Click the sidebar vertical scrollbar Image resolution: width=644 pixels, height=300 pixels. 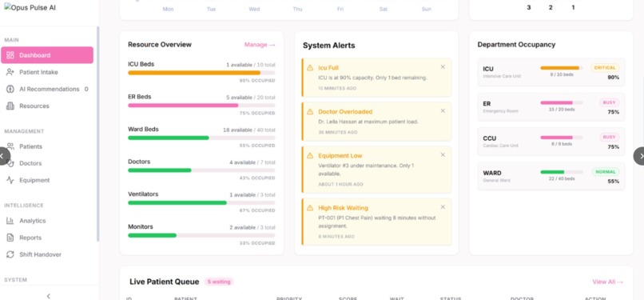click(x=97, y=134)
